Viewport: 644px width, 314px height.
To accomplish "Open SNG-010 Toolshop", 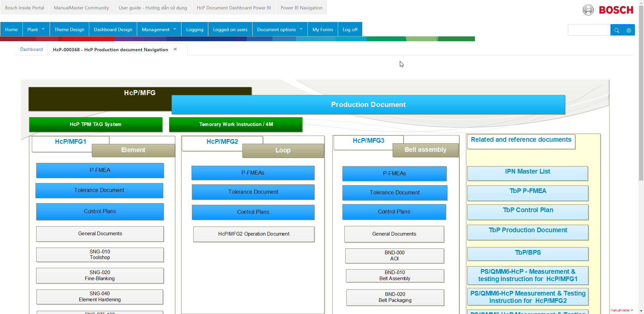I will pos(100,255).
